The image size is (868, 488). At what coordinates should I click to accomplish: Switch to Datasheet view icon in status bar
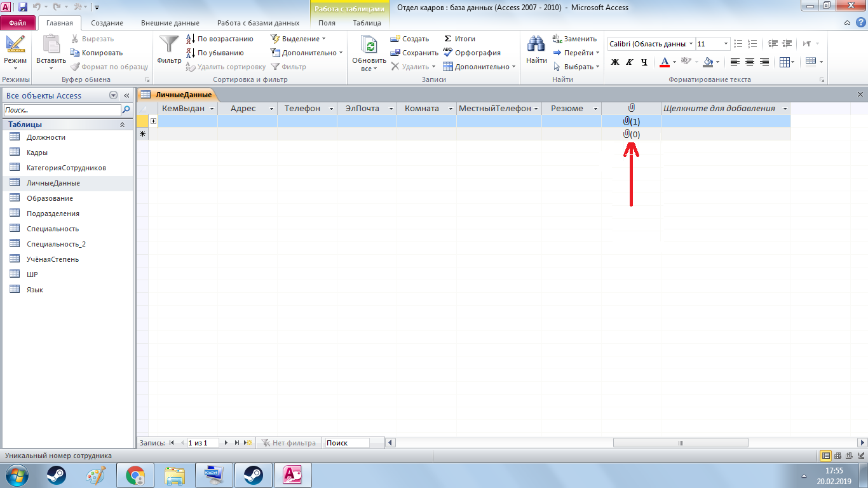pyautogui.click(x=825, y=456)
